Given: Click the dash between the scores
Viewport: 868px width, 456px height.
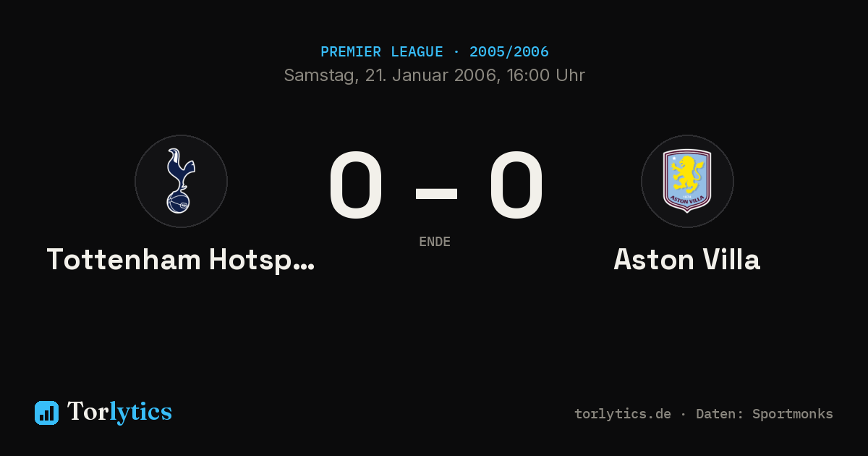Looking at the screenshot, I should click(x=436, y=193).
